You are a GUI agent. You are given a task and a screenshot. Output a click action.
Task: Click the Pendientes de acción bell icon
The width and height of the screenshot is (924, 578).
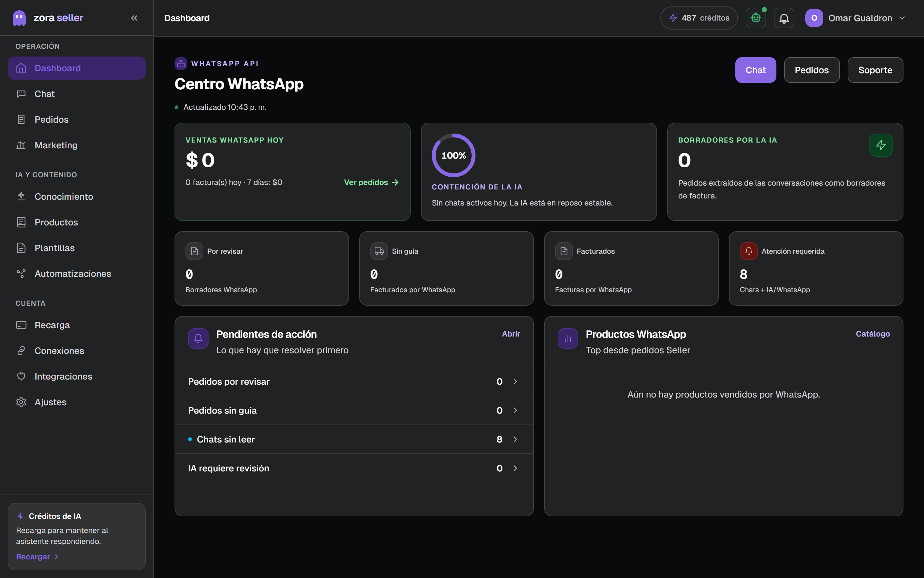pos(198,338)
